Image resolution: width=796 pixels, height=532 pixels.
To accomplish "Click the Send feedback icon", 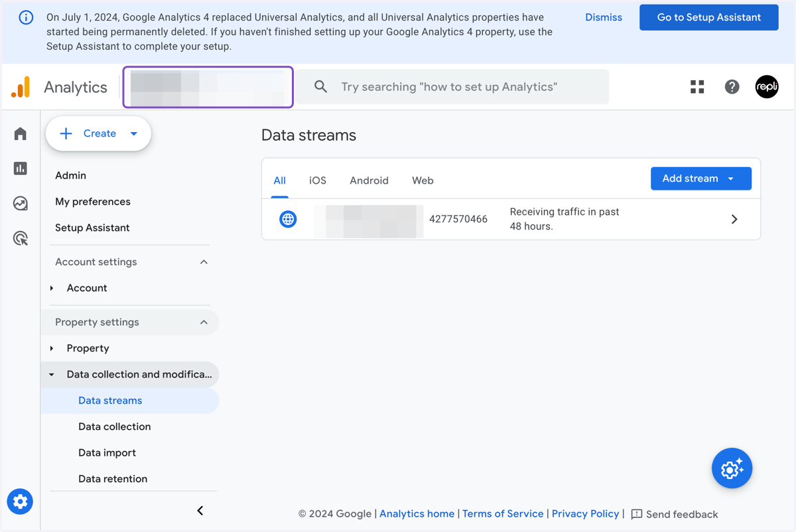I will click(637, 514).
